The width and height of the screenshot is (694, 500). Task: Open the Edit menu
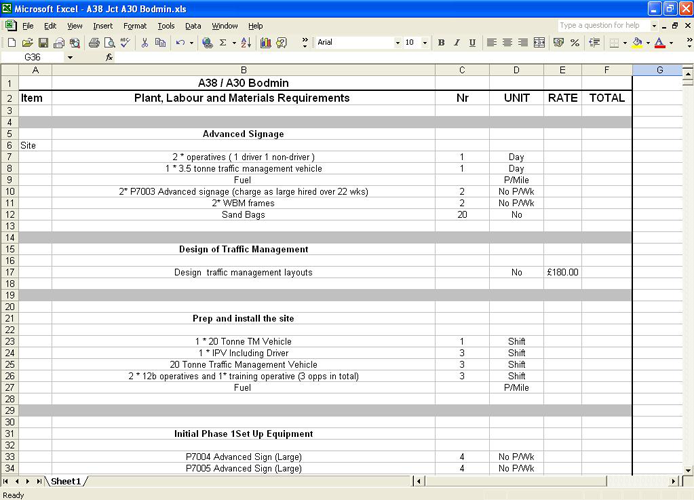(x=50, y=26)
